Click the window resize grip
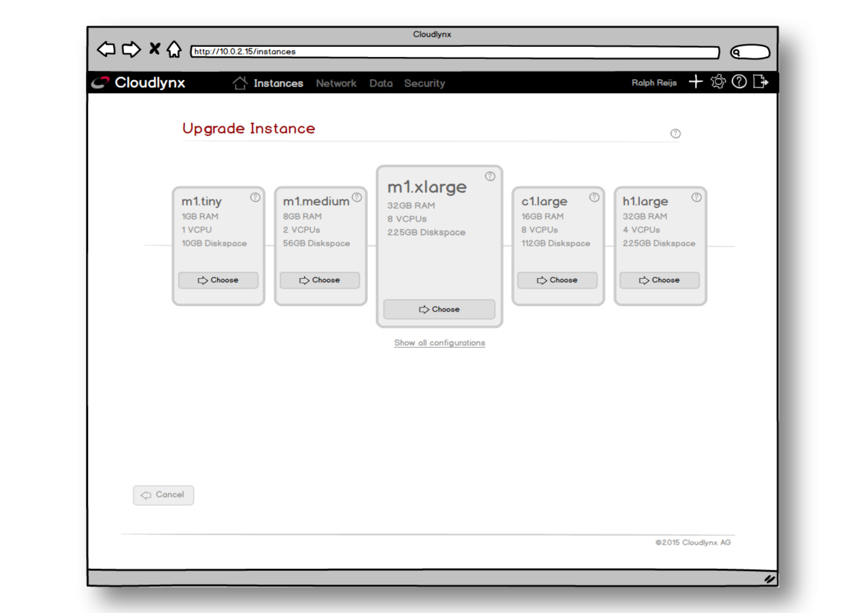Viewport: 868px width, 613px height. pos(769,579)
